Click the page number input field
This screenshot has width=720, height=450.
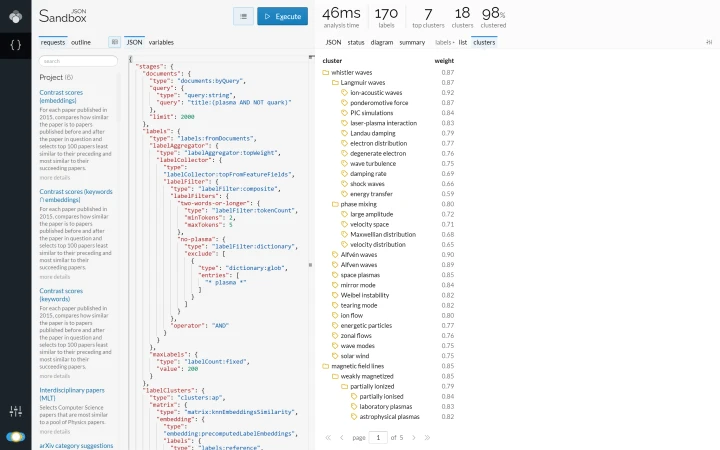[378, 438]
